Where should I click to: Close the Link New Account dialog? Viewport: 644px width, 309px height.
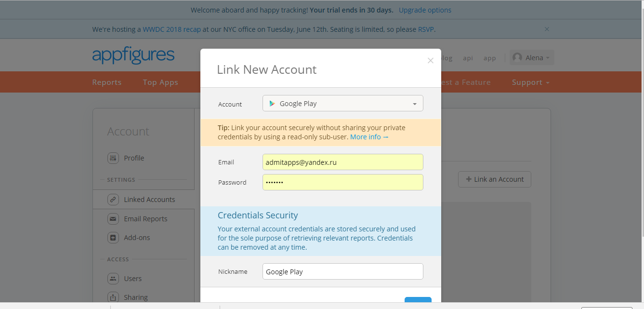431,61
